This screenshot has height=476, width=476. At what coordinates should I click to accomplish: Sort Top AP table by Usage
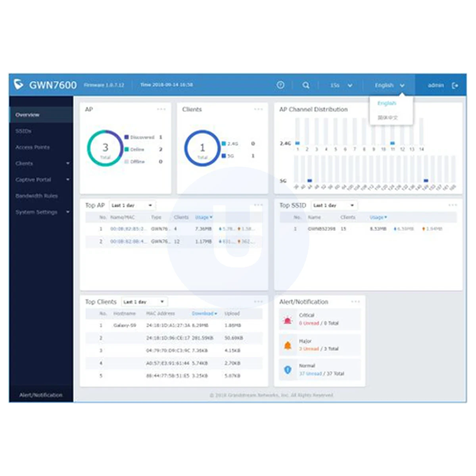pyautogui.click(x=204, y=217)
